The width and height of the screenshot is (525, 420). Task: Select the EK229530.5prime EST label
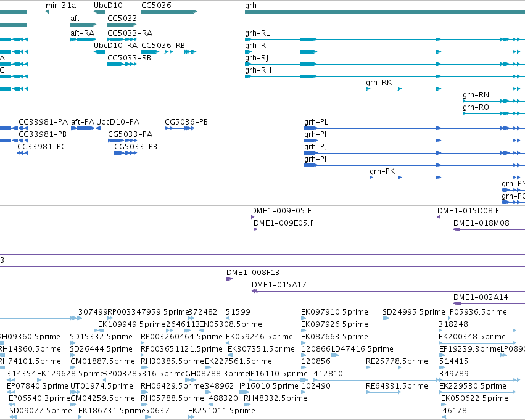(x=473, y=387)
